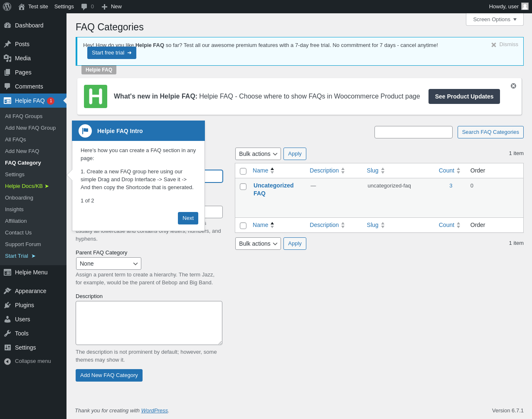Click the top Apply button
This screenshot has width=532, height=419.
click(x=295, y=154)
